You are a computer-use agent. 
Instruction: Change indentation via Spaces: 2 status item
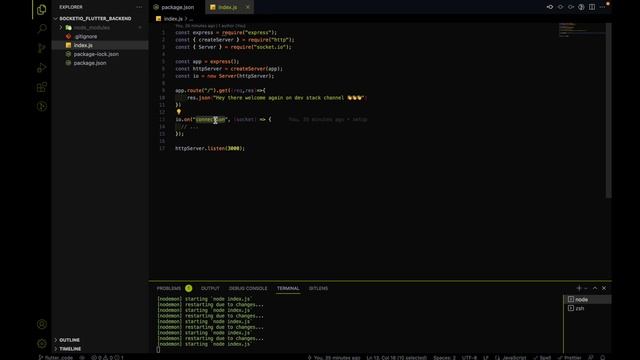[444, 357]
